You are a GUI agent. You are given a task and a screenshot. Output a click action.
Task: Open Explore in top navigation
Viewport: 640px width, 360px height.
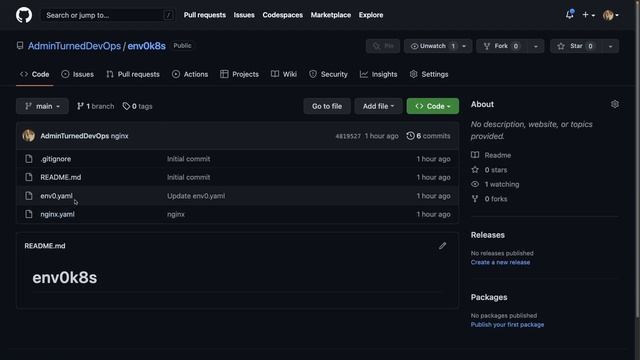point(371,15)
